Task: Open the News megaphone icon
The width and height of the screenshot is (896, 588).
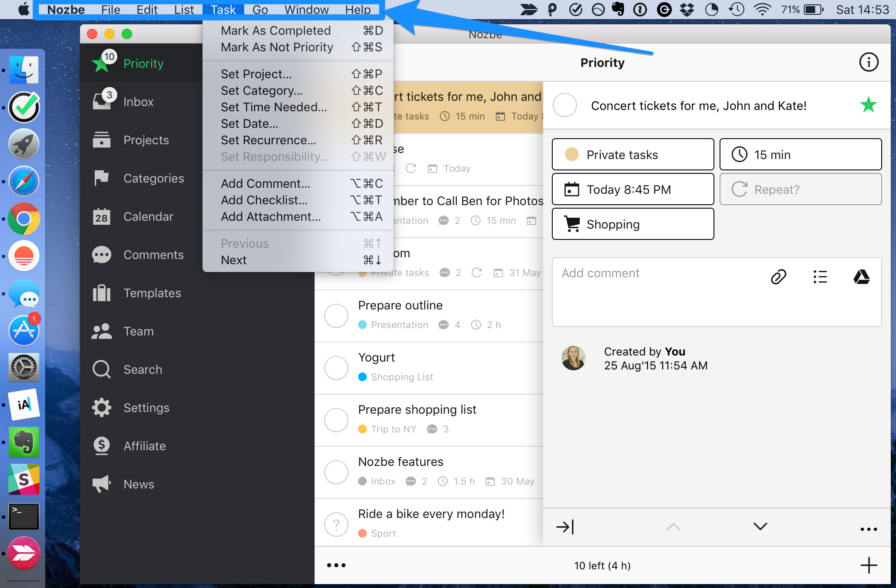Action: coord(102,484)
